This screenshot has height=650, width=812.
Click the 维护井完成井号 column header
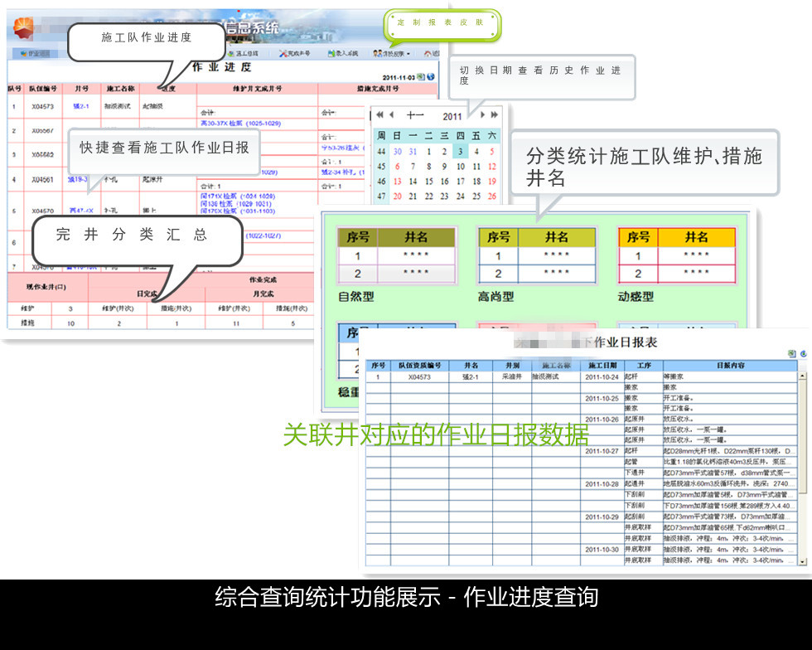point(258,89)
